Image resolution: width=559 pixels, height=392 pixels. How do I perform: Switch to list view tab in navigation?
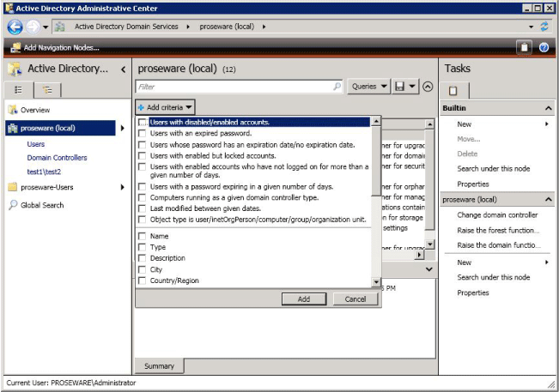19,90
